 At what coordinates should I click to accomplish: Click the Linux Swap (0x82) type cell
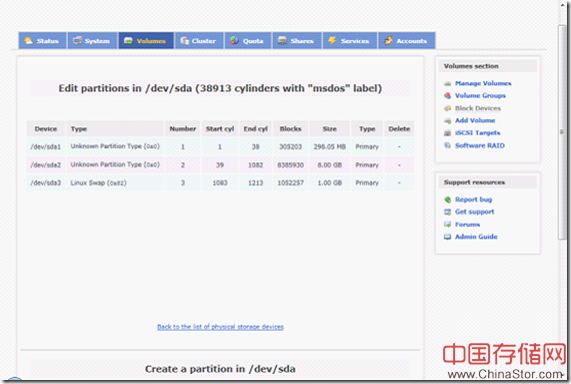pos(115,183)
